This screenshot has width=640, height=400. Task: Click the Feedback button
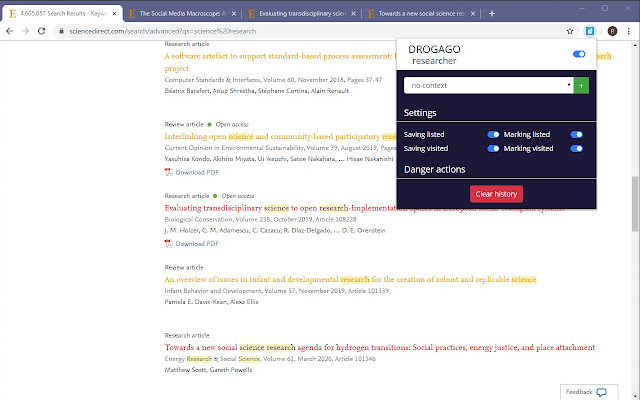[585, 392]
